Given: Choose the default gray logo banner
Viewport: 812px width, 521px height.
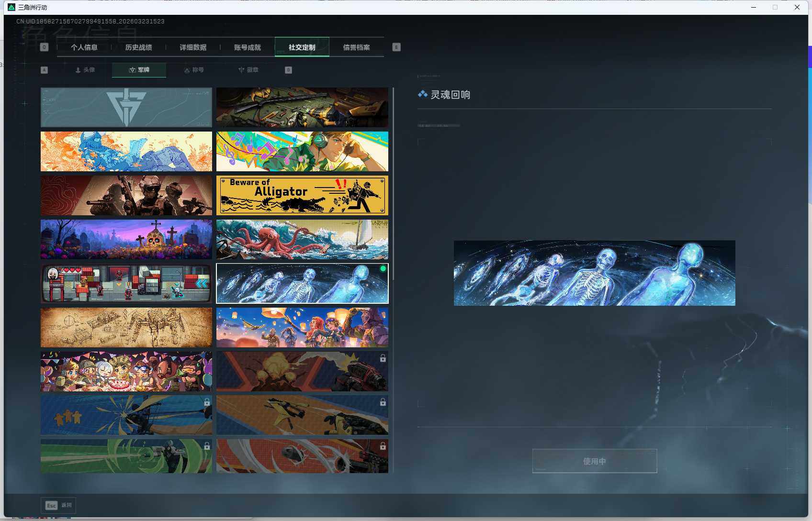Looking at the screenshot, I should 126,107.
